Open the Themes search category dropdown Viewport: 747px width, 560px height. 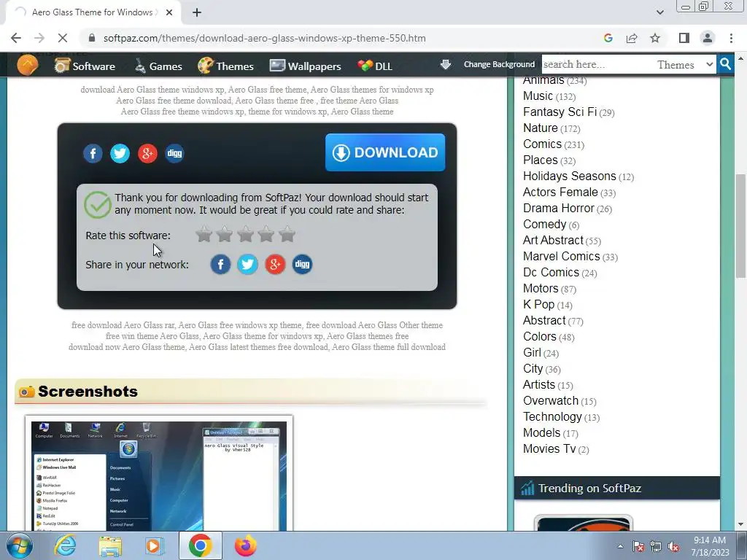[684, 64]
